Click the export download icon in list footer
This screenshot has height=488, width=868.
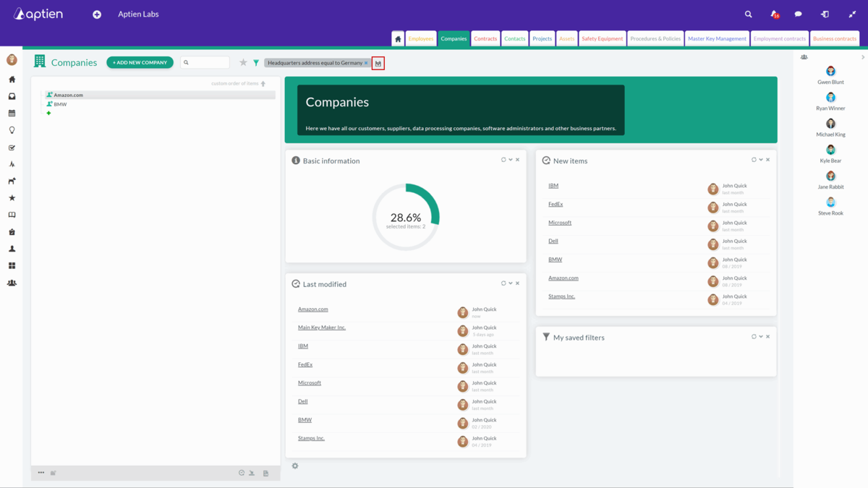tap(252, 473)
